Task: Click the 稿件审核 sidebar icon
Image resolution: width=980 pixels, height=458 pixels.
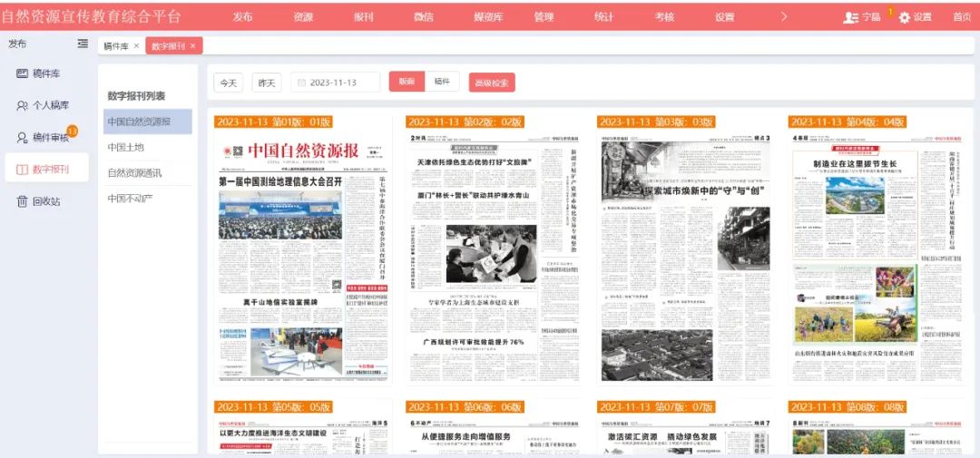Action: tap(23, 137)
